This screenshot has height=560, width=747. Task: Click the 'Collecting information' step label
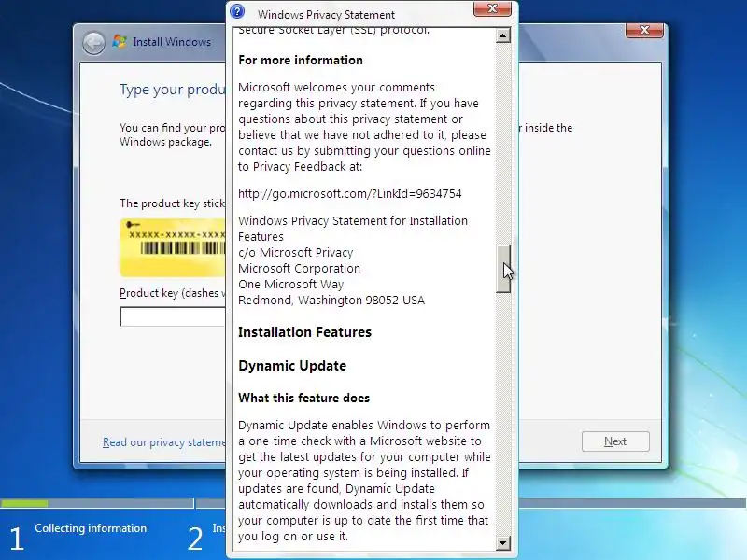pyautogui.click(x=91, y=528)
